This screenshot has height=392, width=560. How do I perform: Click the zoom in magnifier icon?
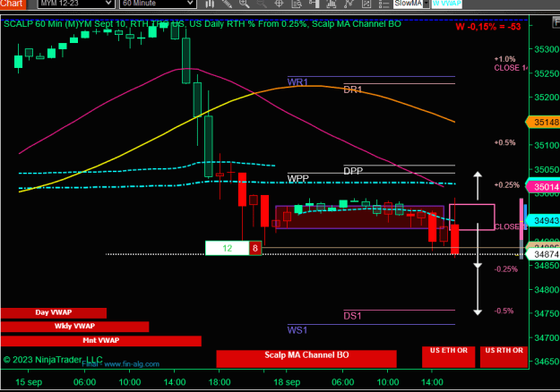[245, 4]
